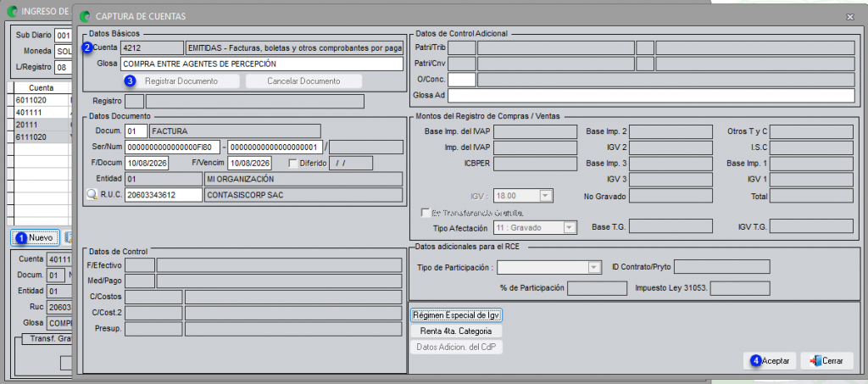Viewport: 868px width, 384px height.
Task: Click the I.S.C amount field
Action: click(811, 147)
